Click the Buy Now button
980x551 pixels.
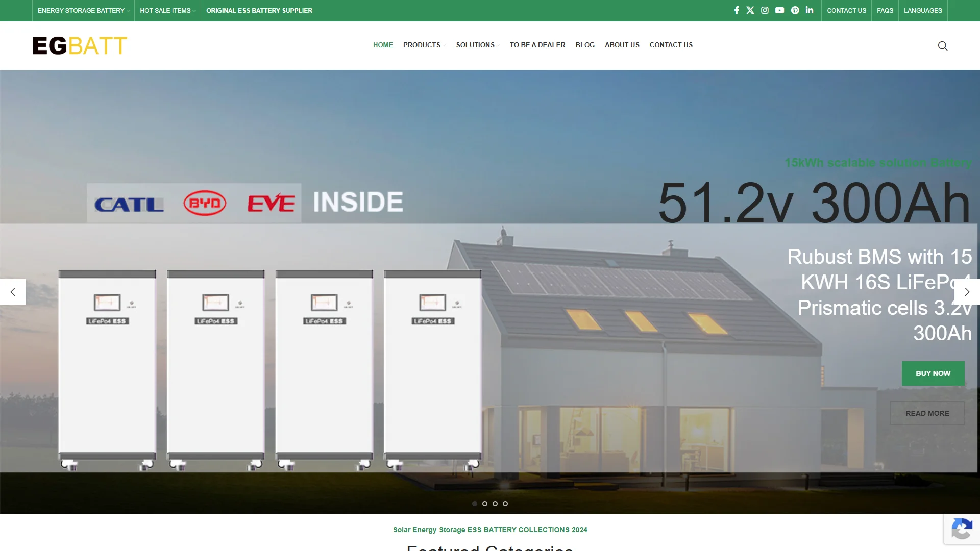933,373
